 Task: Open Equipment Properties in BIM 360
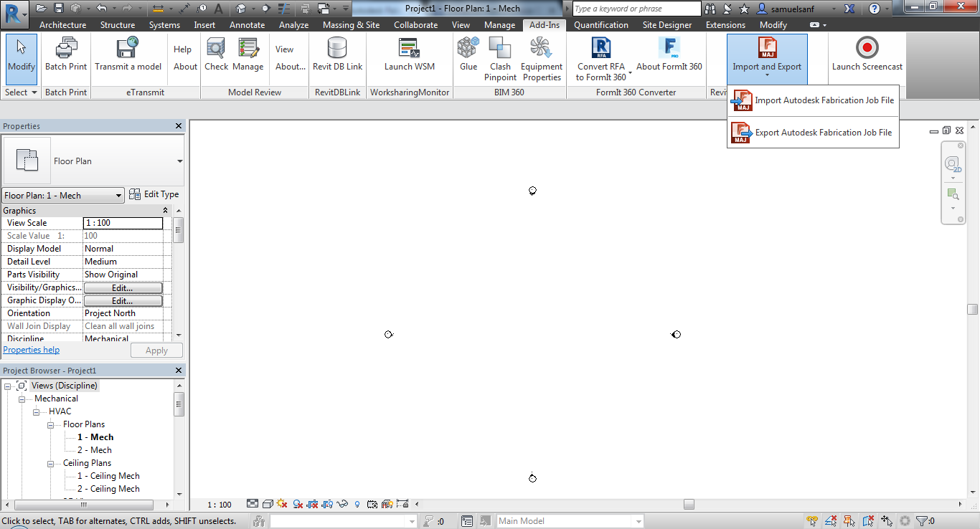542,59
